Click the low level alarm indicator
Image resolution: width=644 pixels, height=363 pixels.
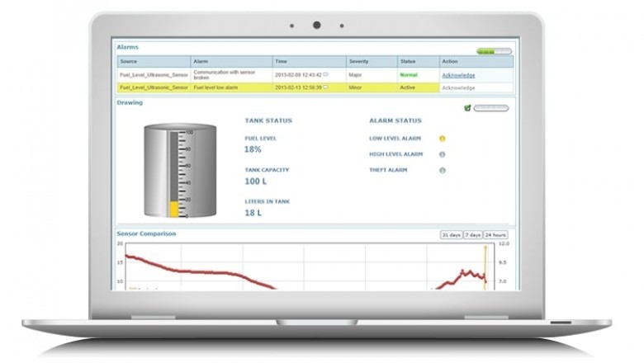click(x=443, y=138)
